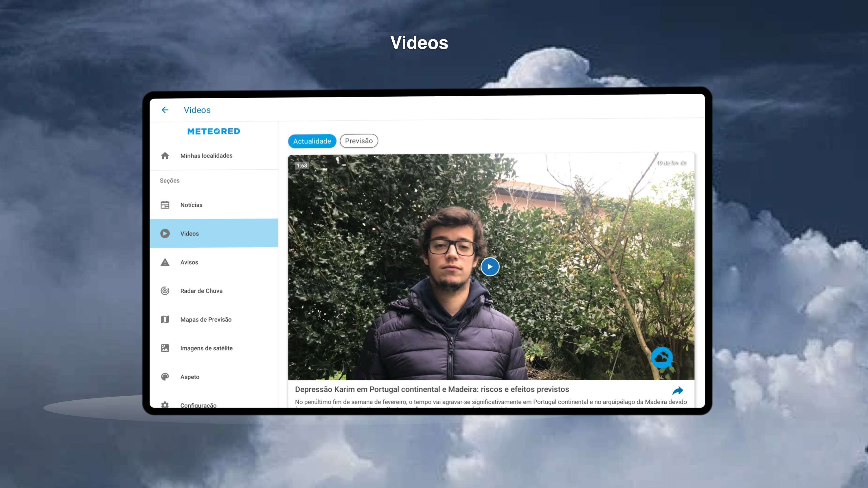
Task: Click the Notícias newspaper icon
Action: point(165,205)
